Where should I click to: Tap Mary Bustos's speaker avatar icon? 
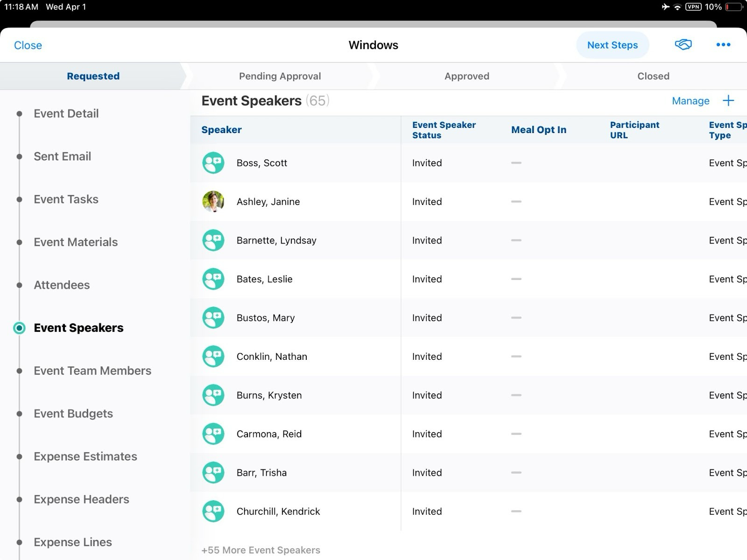[213, 318]
